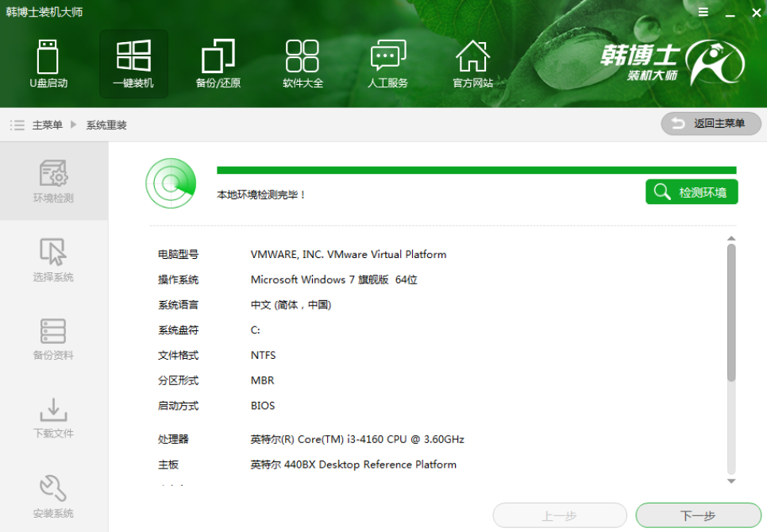
Task: Click the 检测环境 detect environment button
Action: click(x=692, y=192)
